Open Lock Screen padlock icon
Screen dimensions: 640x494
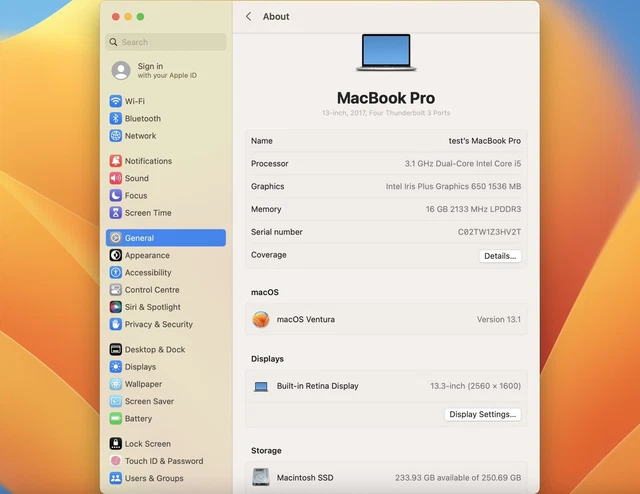(116, 443)
